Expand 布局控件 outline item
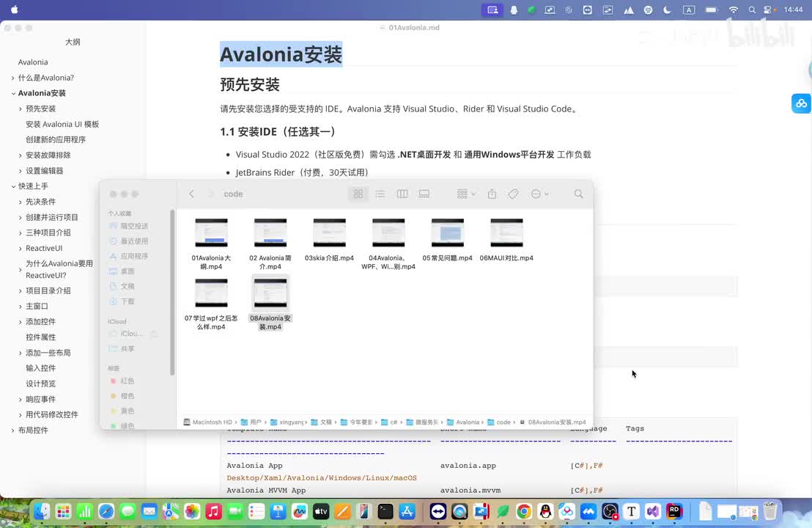The width and height of the screenshot is (812, 528). (13, 430)
